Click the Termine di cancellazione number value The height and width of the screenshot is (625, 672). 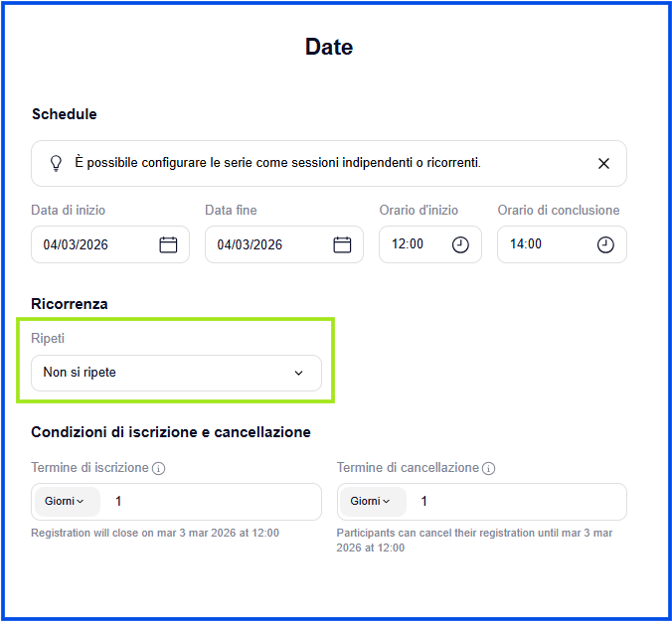(x=424, y=502)
